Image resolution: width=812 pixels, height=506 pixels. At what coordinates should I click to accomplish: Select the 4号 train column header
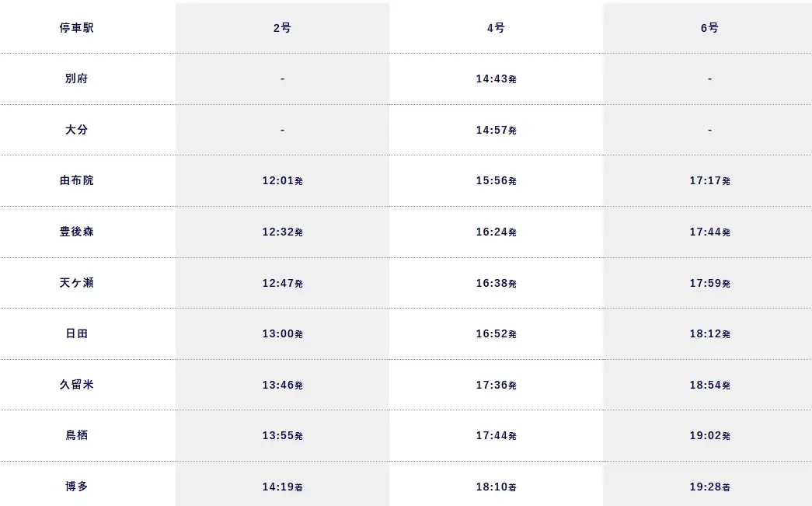coord(496,28)
